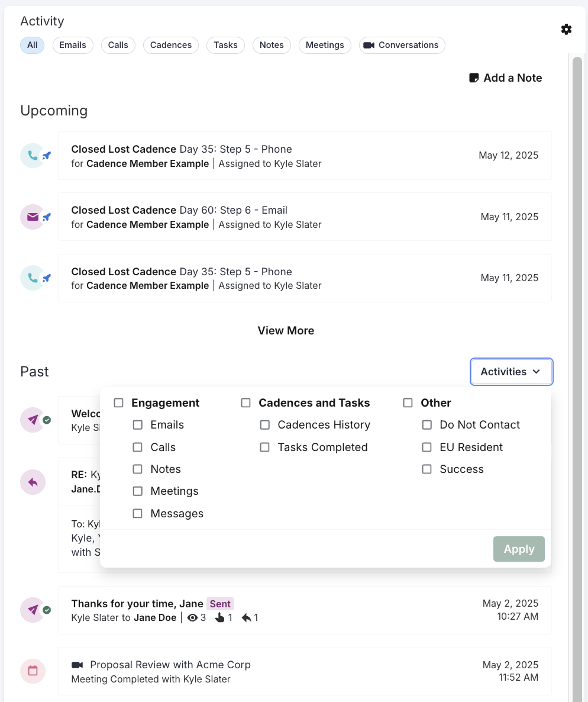Expand the chevron on the Activities filter

537,372
